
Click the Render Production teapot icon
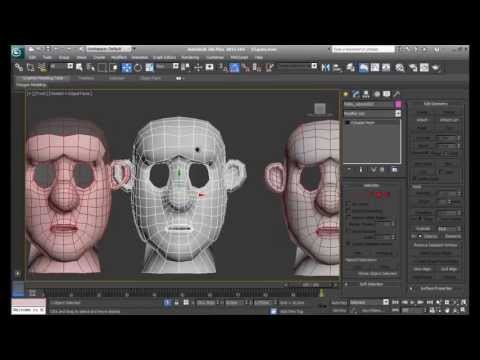(435, 68)
